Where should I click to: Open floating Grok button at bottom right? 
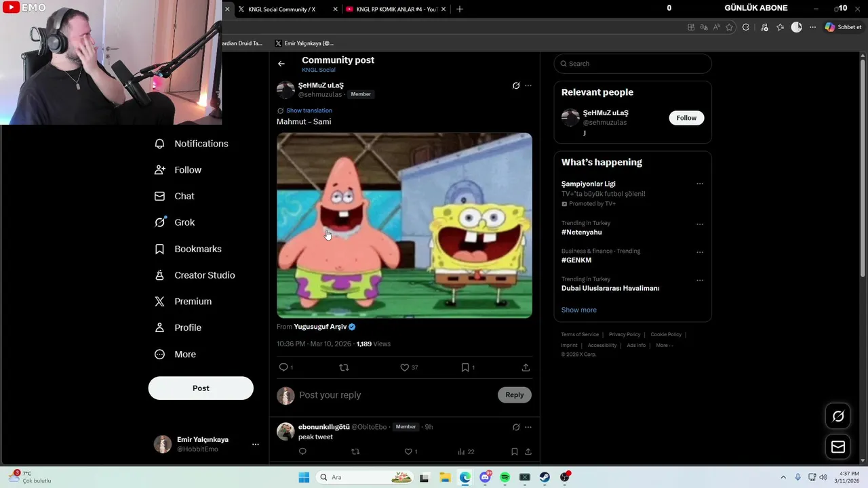838,416
